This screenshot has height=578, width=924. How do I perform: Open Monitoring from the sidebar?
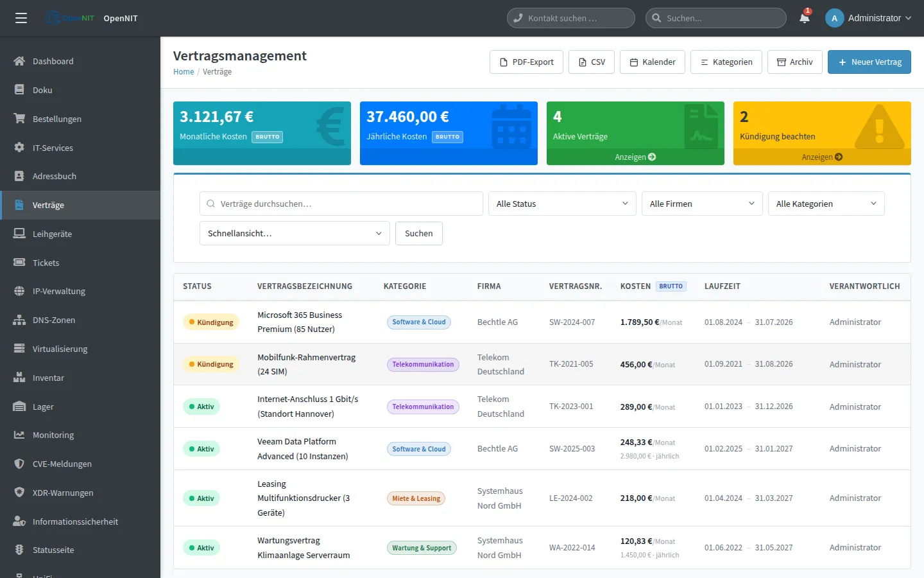tap(80, 435)
